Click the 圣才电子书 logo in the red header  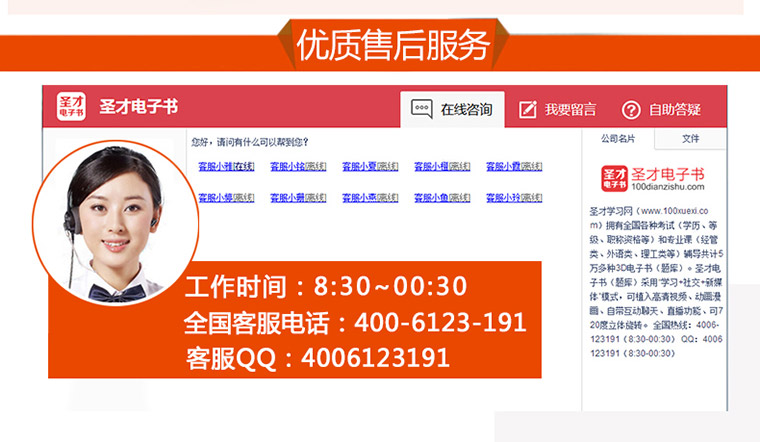[71, 108]
